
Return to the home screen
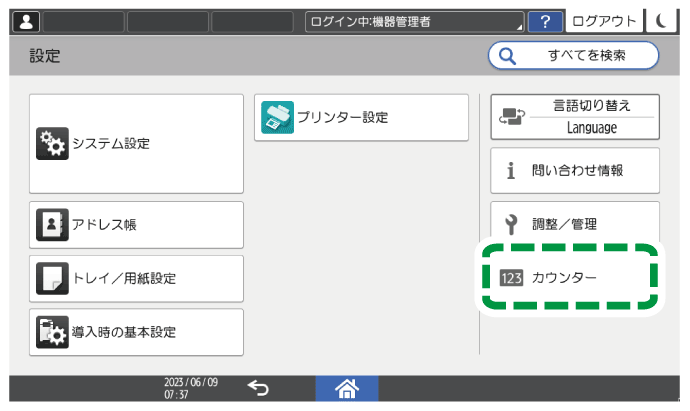[347, 389]
